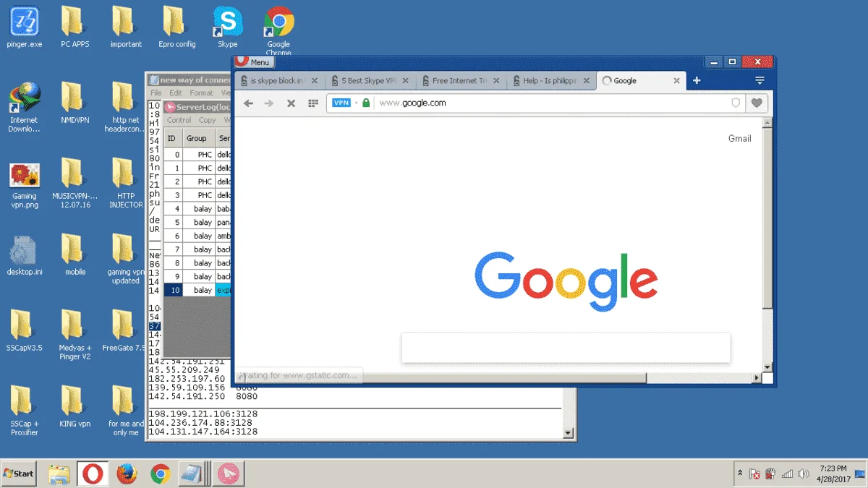Click the Notepad scroll down arrow
Screen dimensions: 868x488
[569, 432]
